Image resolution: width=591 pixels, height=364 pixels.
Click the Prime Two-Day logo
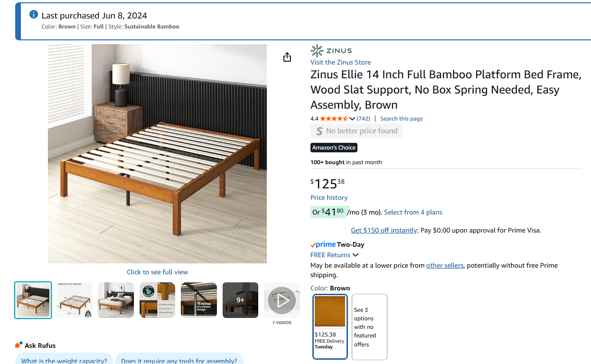click(x=337, y=244)
